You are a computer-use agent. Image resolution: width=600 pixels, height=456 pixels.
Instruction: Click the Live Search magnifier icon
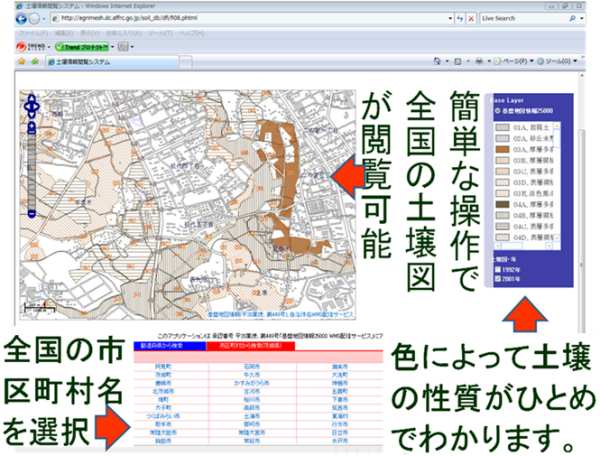[573, 19]
